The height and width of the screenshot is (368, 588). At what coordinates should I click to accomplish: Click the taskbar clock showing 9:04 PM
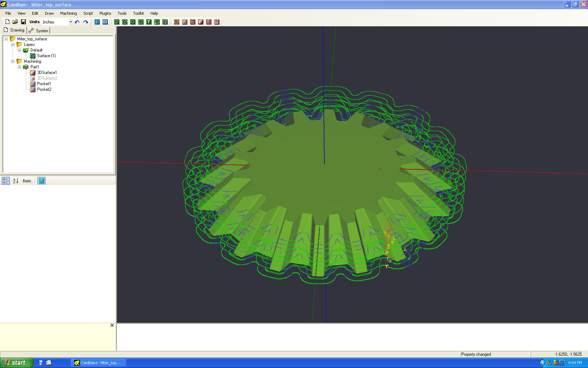(x=575, y=363)
